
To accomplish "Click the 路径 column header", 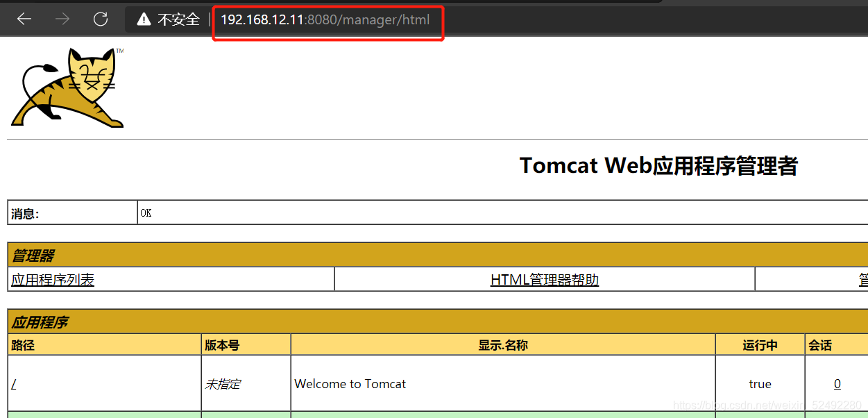I will (x=104, y=344).
